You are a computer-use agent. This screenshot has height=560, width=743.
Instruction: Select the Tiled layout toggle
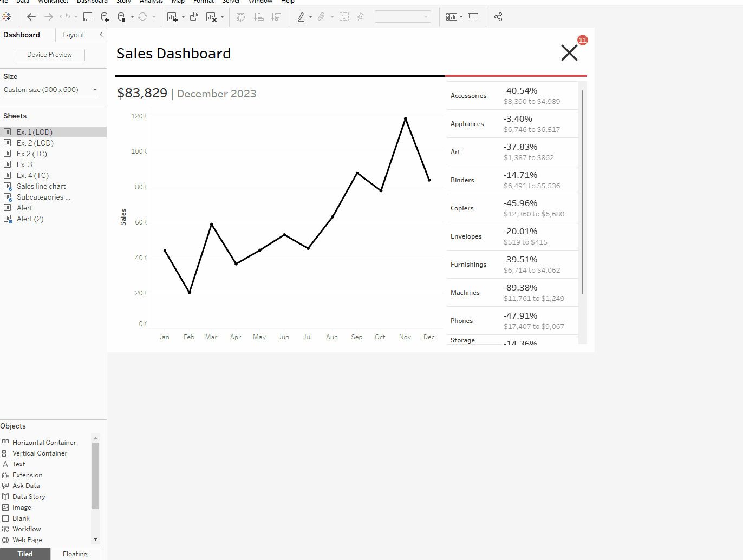pyautogui.click(x=25, y=554)
